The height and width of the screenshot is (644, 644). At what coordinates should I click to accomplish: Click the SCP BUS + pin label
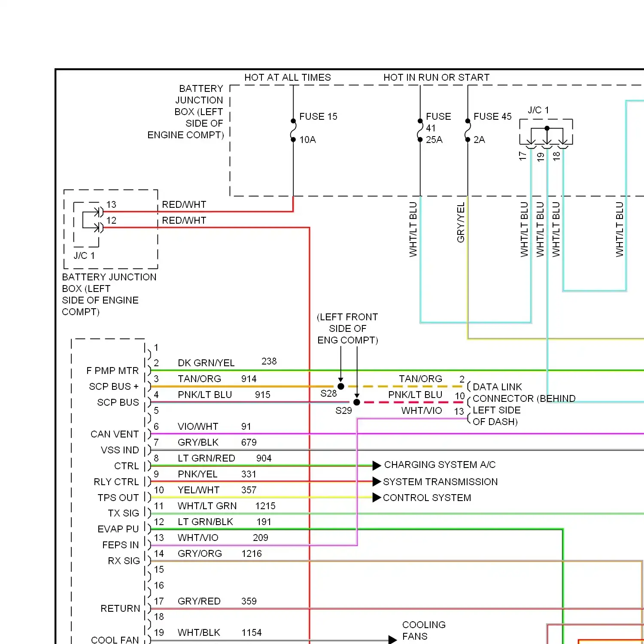pos(114,386)
